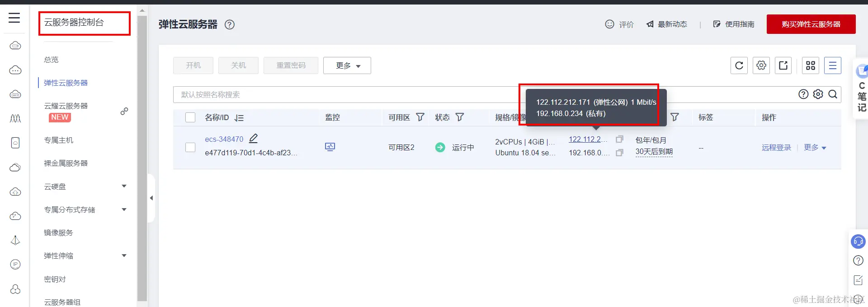Click the magnifier search icon

click(x=833, y=94)
